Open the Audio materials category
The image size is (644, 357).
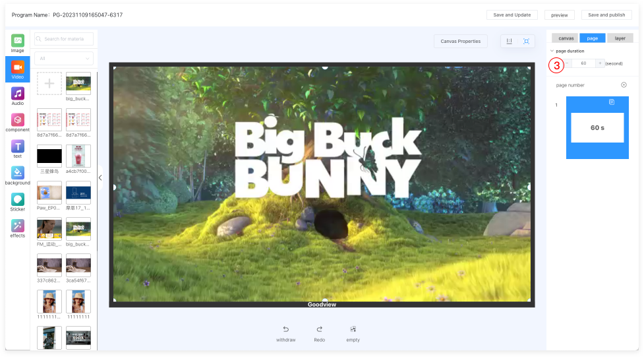coord(17,96)
